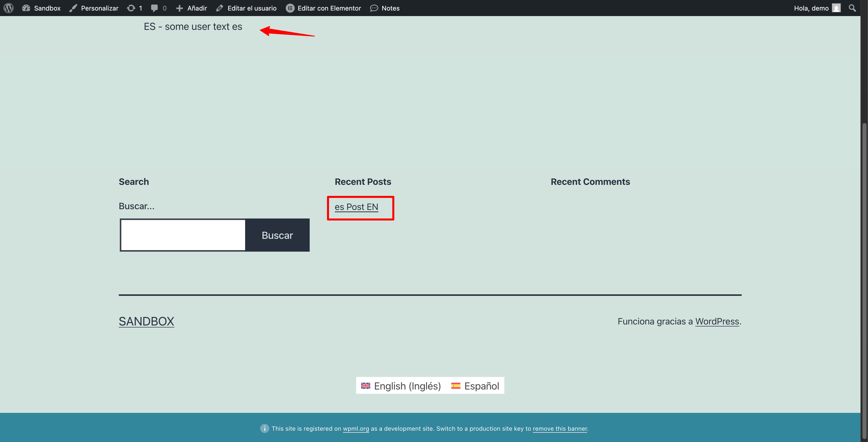Open Editar con Elementor
Image resolution: width=868 pixels, height=442 pixels.
[x=323, y=8]
